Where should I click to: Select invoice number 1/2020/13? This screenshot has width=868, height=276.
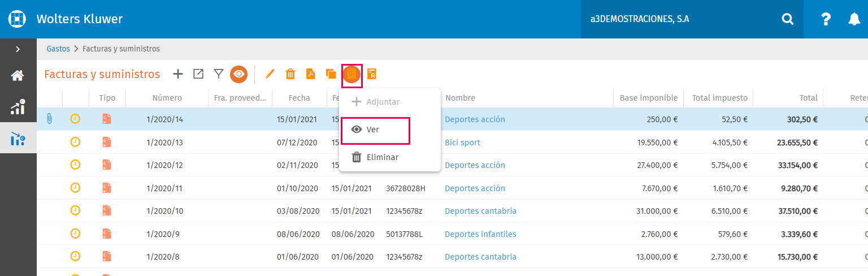tap(164, 143)
